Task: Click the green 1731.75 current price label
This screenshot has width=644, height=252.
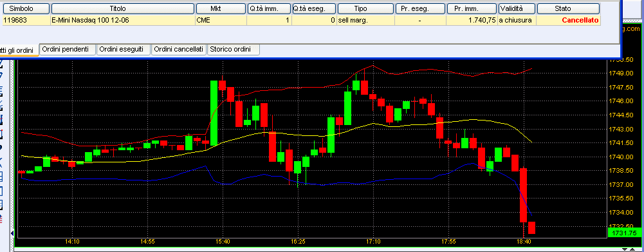Action: (624, 233)
